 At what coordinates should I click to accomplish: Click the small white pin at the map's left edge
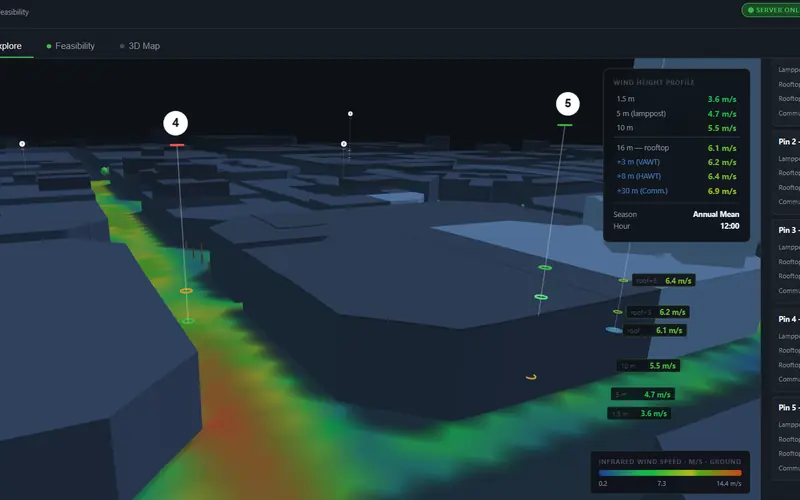[22, 144]
